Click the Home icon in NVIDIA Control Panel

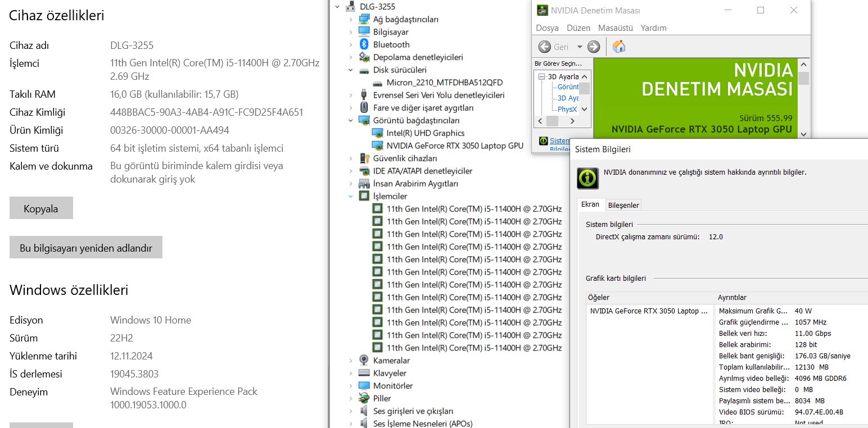click(x=619, y=47)
